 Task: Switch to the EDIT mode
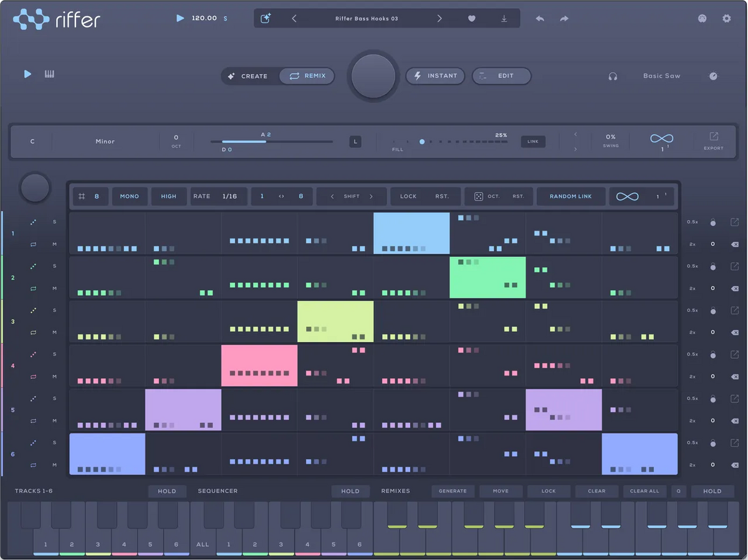click(x=501, y=76)
